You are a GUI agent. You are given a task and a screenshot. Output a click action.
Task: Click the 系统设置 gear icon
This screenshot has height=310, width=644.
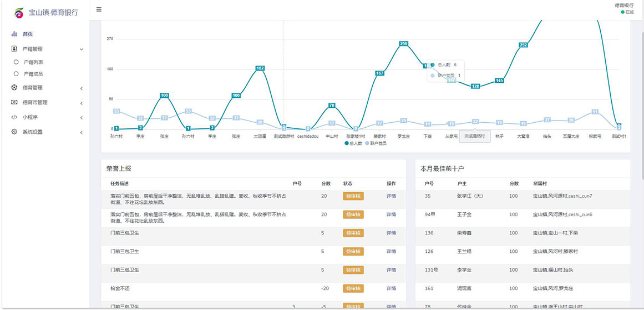pos(14,132)
